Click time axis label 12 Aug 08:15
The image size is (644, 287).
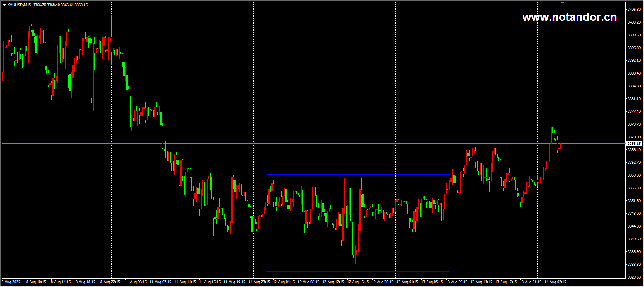pos(309,282)
